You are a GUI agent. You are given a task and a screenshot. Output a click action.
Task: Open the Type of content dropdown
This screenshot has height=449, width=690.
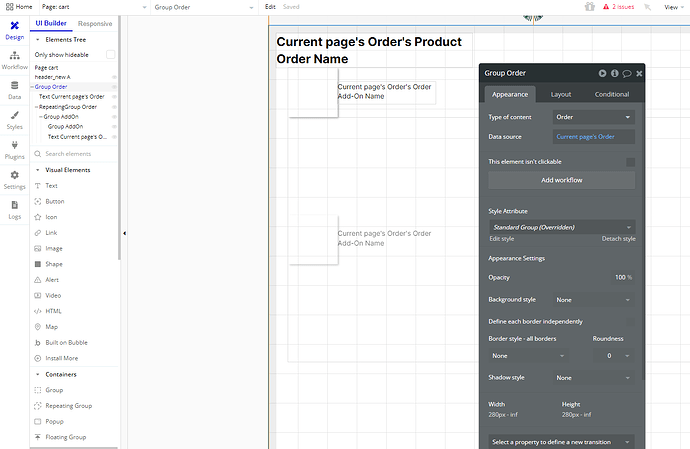point(593,117)
